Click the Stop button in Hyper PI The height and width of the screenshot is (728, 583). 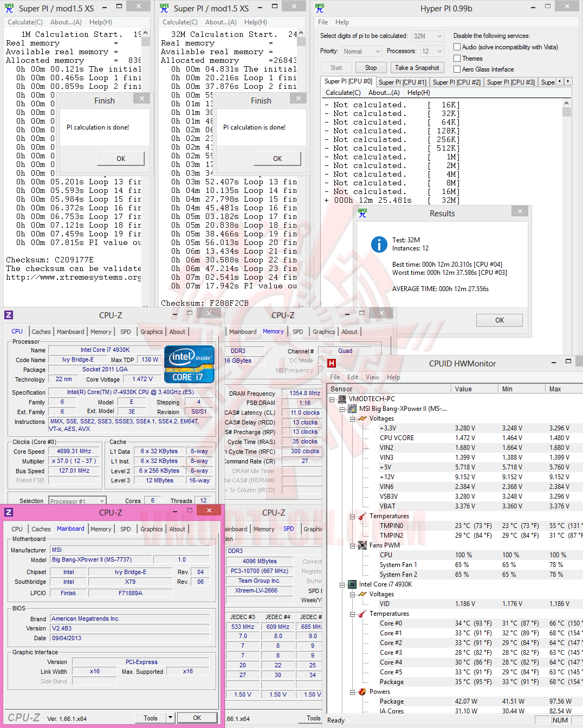point(371,68)
